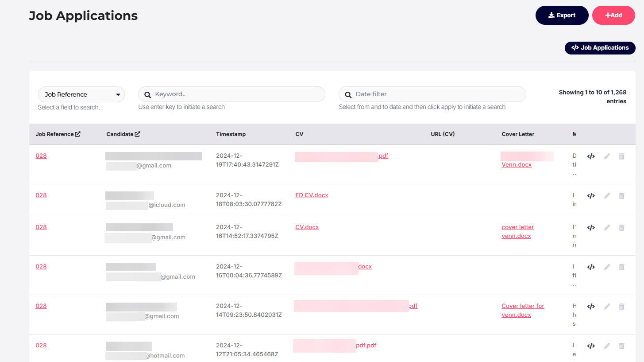Click the URL (CV) column header

[x=443, y=134]
